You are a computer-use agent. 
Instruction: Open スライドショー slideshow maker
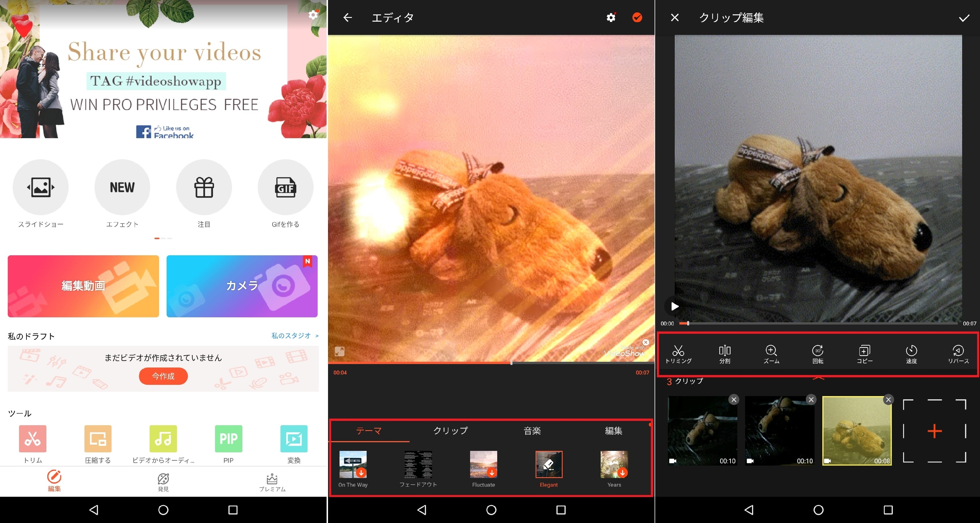tap(41, 187)
